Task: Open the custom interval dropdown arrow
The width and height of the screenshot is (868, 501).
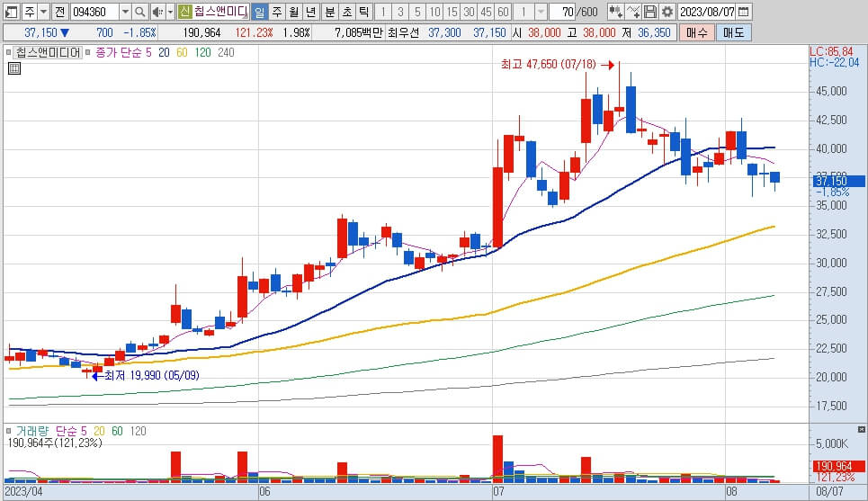Action: [541, 12]
